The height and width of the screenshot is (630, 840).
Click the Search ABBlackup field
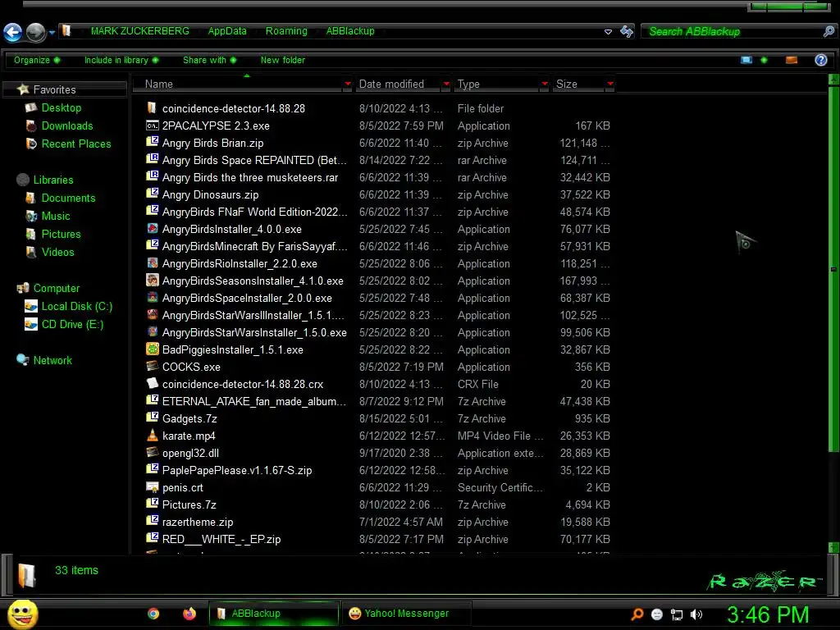(x=732, y=32)
